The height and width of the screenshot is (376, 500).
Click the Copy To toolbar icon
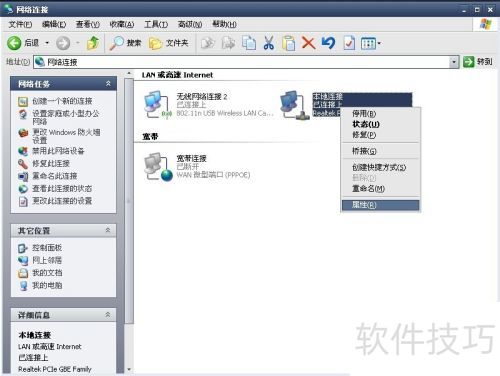(x=229, y=43)
